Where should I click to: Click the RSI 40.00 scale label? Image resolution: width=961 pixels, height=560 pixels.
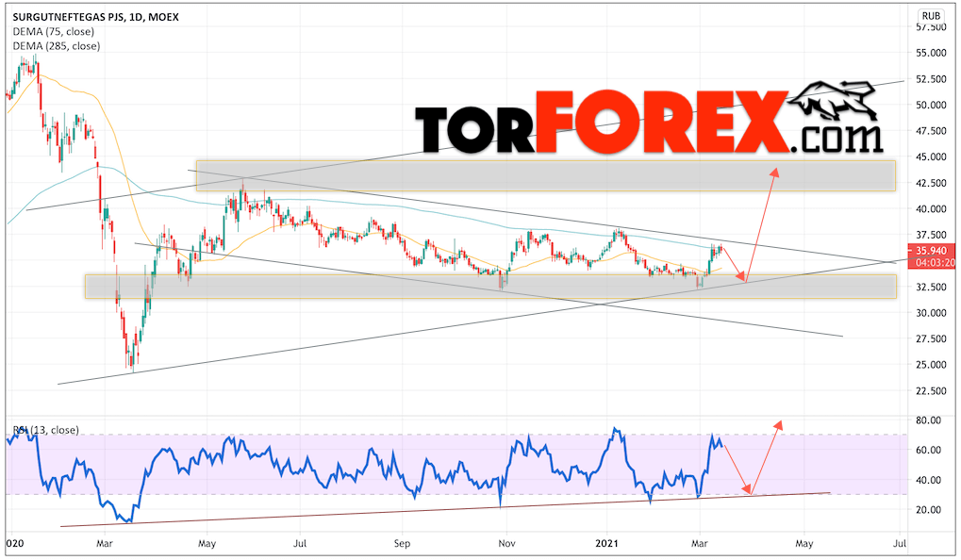[x=928, y=480]
